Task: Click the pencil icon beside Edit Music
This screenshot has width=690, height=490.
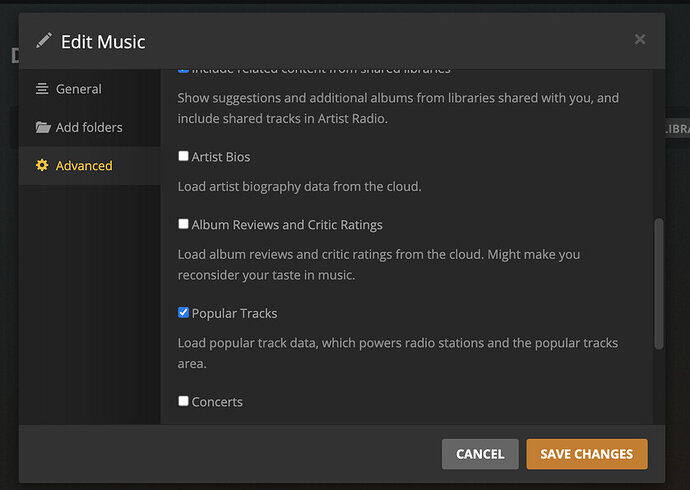Action: point(43,41)
